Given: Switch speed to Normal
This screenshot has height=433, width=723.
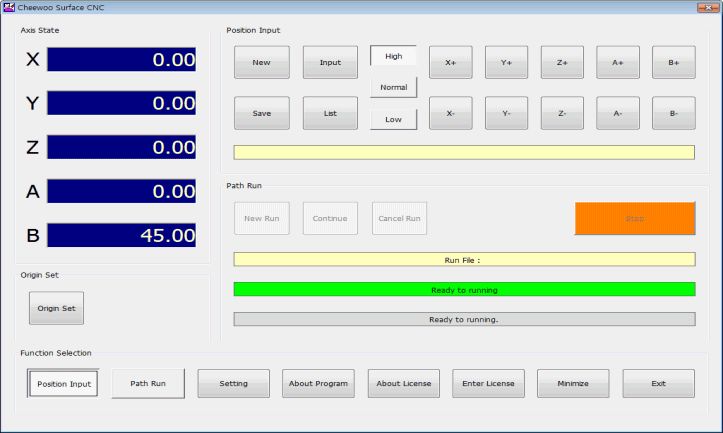Looking at the screenshot, I should click(x=393, y=87).
